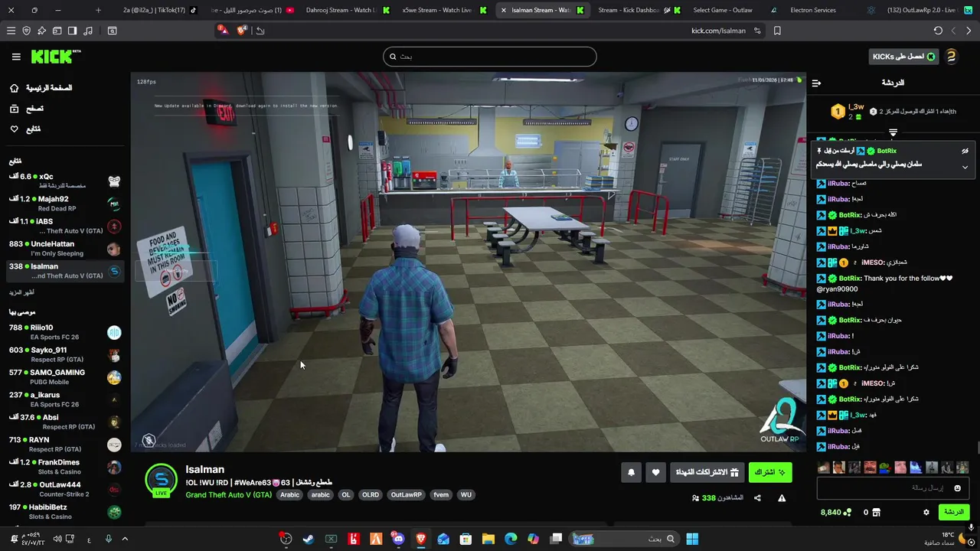Switch to the x5we Stream tab
The height and width of the screenshot is (551, 980).
click(443, 10)
